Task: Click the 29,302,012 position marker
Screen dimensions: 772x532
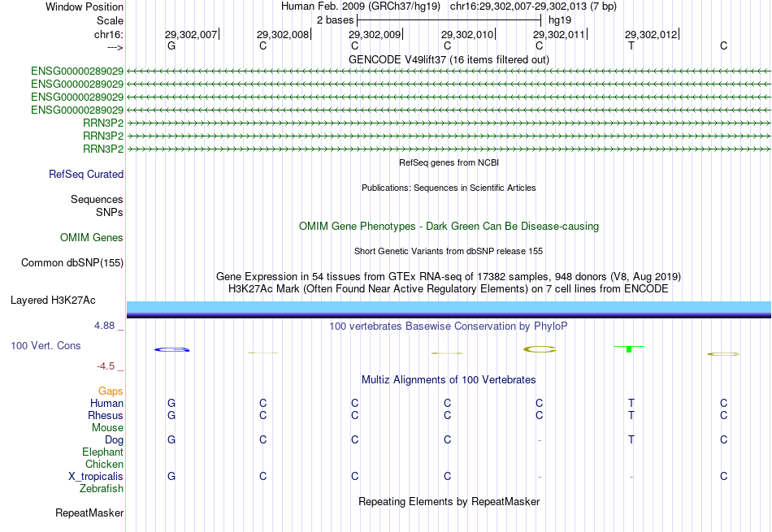Action: (651, 34)
